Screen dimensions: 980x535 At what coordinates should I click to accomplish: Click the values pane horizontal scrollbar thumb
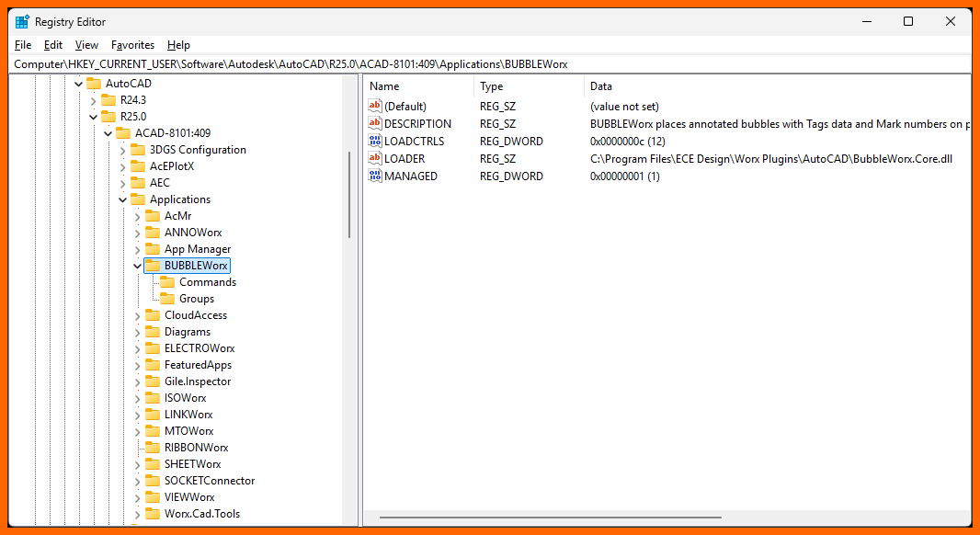[550, 518]
